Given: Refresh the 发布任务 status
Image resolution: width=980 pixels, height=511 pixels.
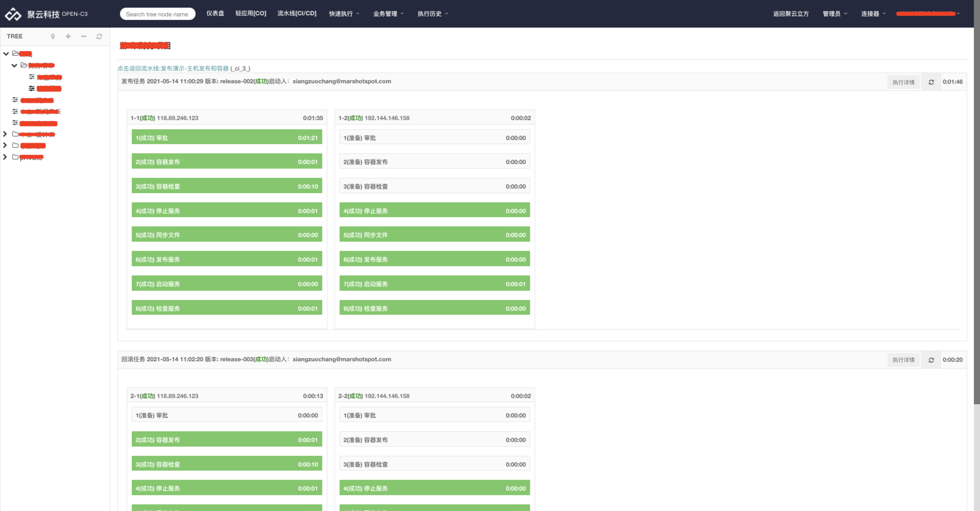Looking at the screenshot, I should click(931, 82).
